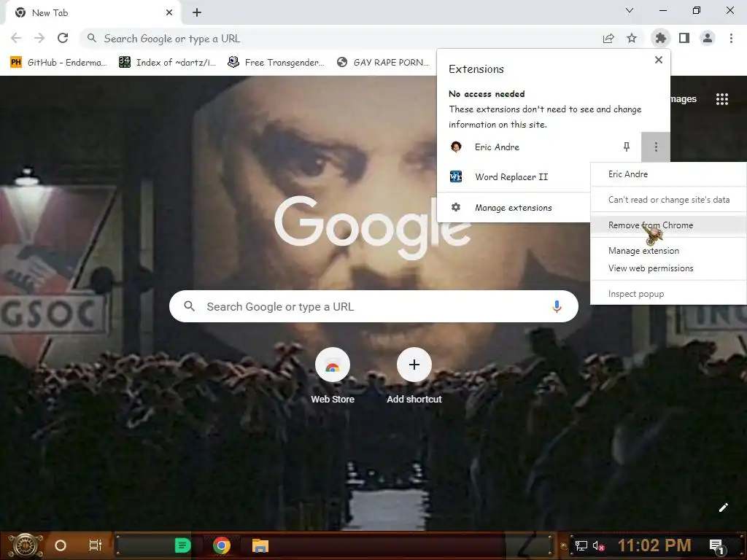Click the 11:02 PM clock

point(654,545)
